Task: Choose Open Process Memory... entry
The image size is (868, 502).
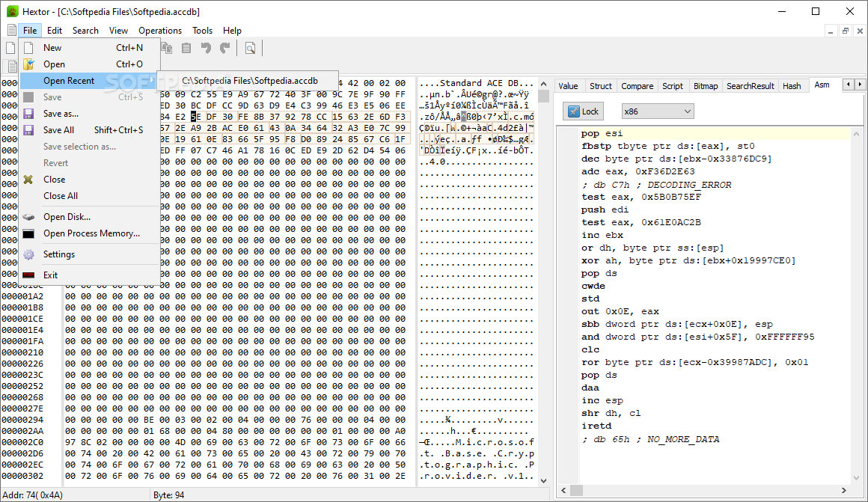Action: pos(90,233)
